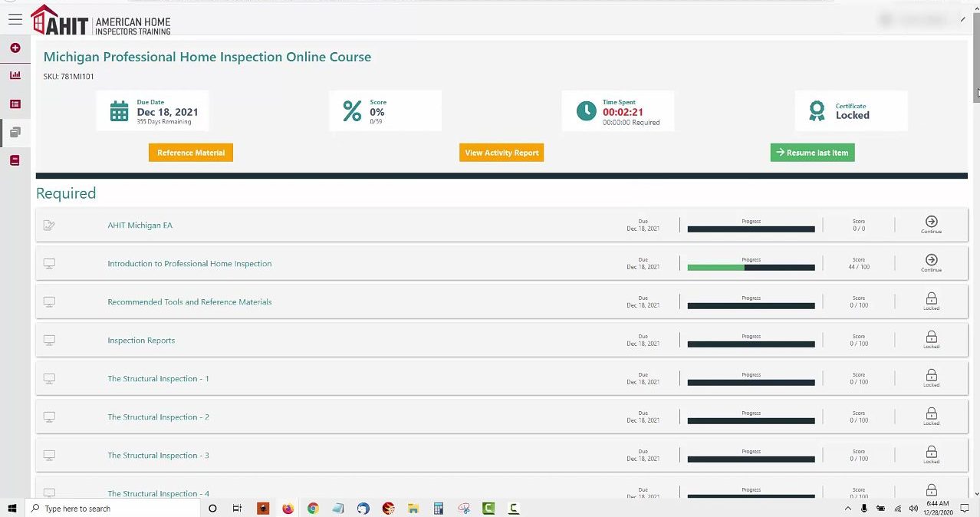
Task: Select the stacked documents sidebar icon
Action: pos(15,132)
